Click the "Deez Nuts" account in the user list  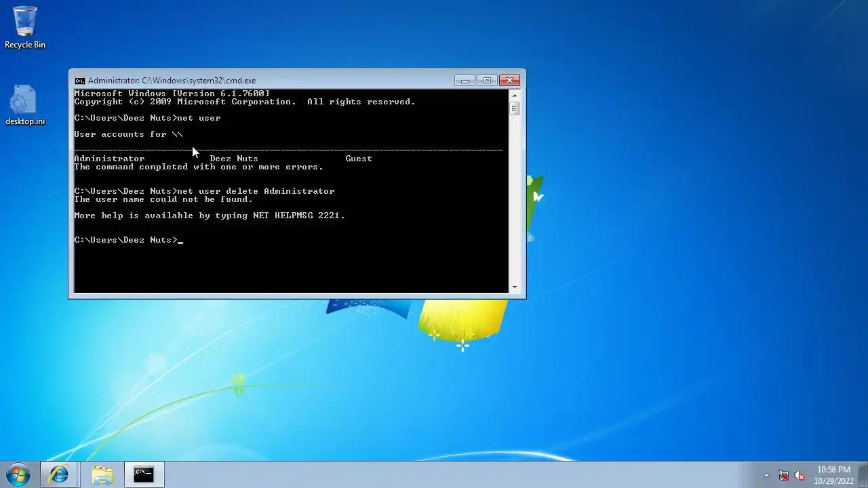coord(234,159)
